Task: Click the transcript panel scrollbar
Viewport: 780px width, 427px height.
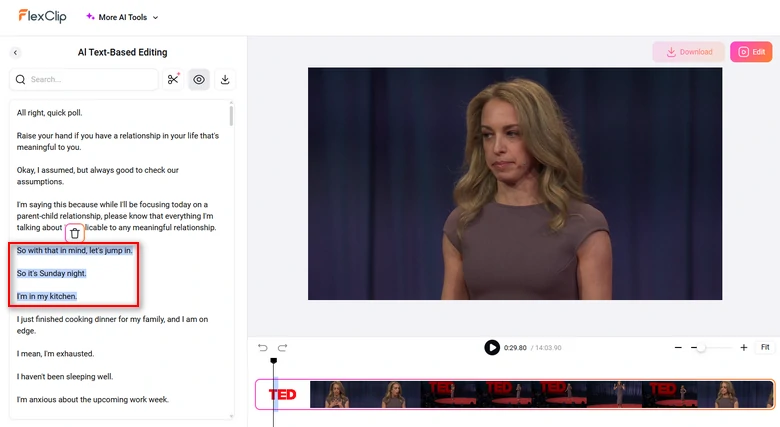Action: tap(231, 114)
